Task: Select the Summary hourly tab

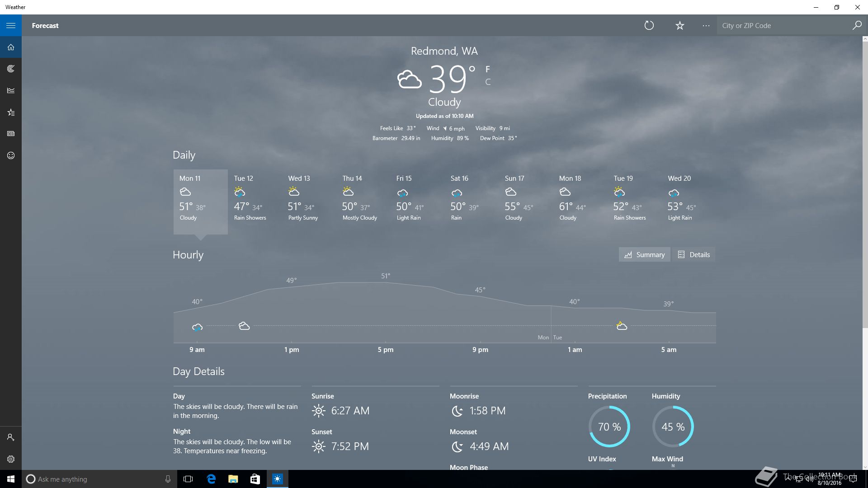Action: pyautogui.click(x=644, y=255)
